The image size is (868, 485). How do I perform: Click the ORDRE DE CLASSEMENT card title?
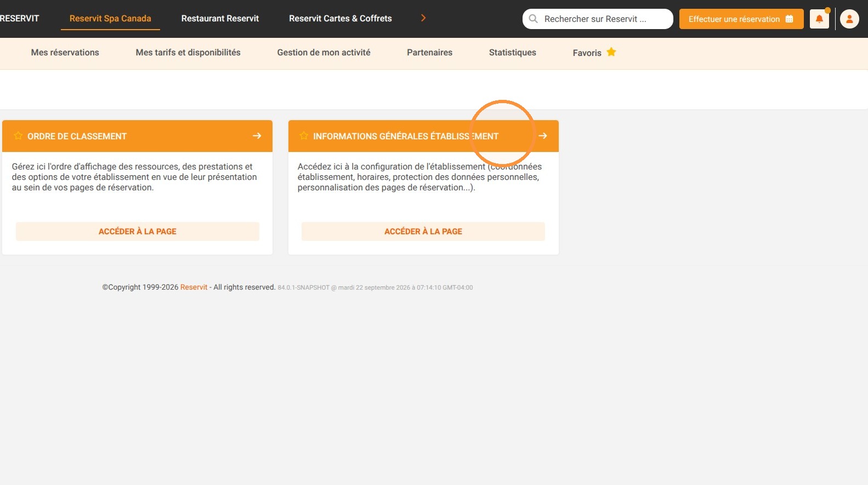click(x=77, y=136)
